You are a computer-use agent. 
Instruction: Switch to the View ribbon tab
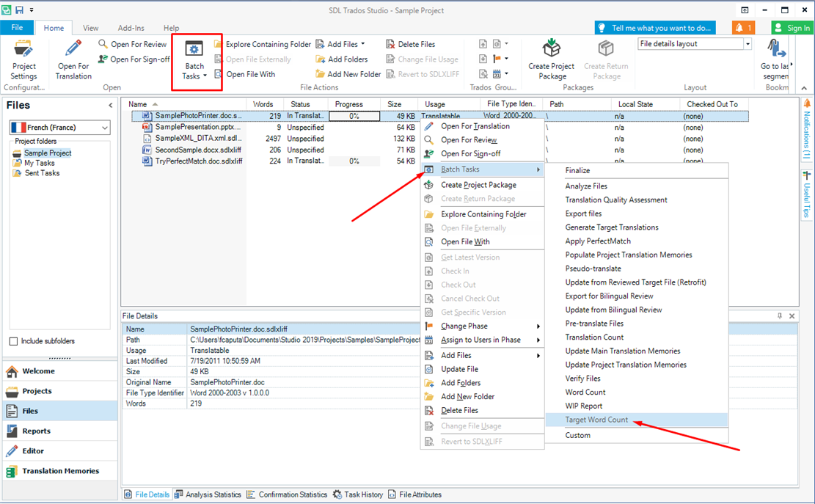(90, 28)
